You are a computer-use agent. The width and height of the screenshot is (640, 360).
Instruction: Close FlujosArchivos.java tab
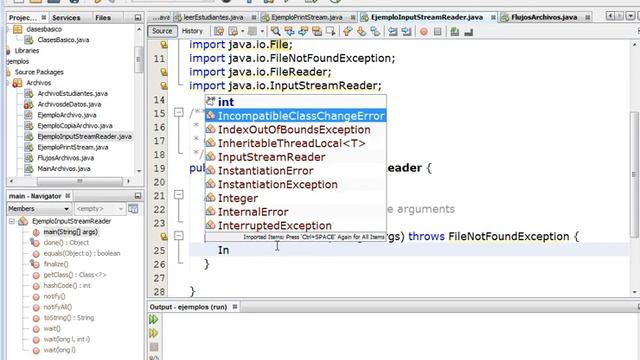[x=587, y=17]
